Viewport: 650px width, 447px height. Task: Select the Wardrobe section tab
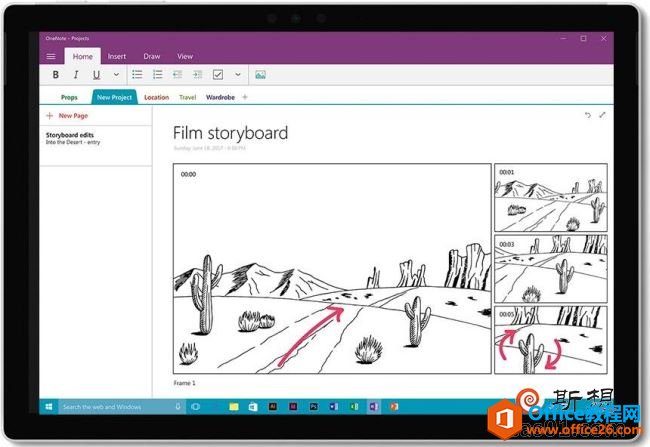point(221,97)
